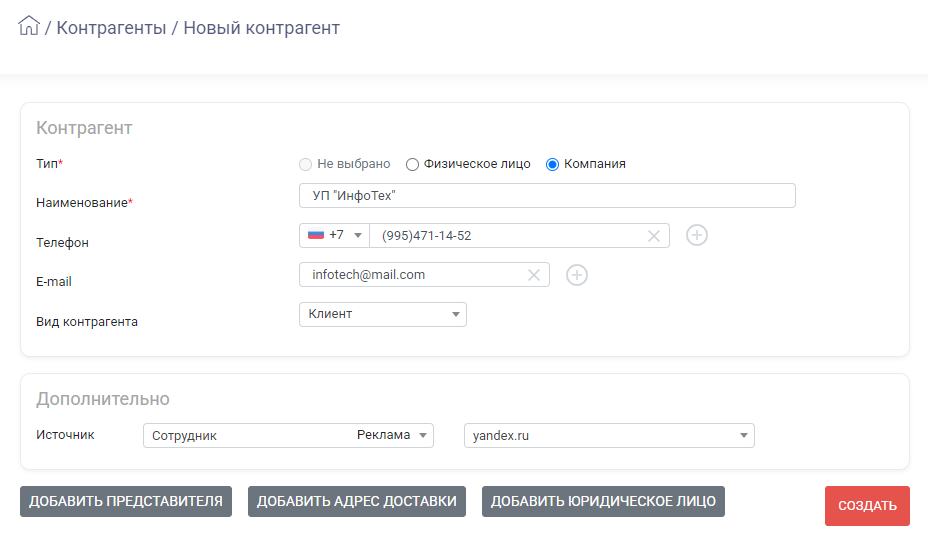Click 'Добавить юридическое лицо' button
This screenshot has height=544, width=928.
[603, 501]
